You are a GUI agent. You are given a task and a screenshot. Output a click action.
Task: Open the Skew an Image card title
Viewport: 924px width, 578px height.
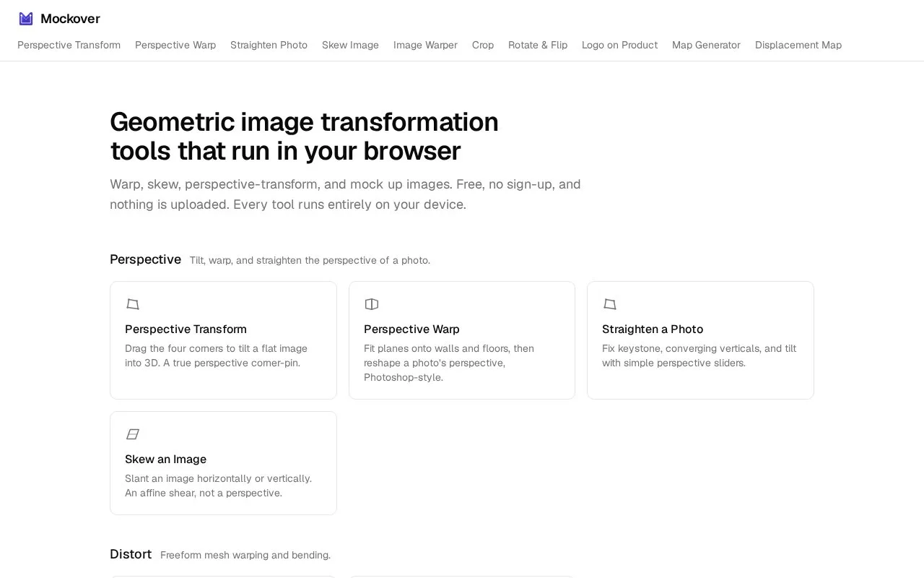[165, 460]
